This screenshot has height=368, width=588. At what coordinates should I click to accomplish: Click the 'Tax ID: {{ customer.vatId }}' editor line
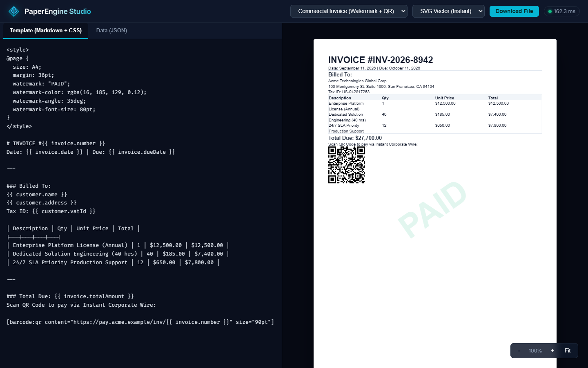click(x=51, y=211)
